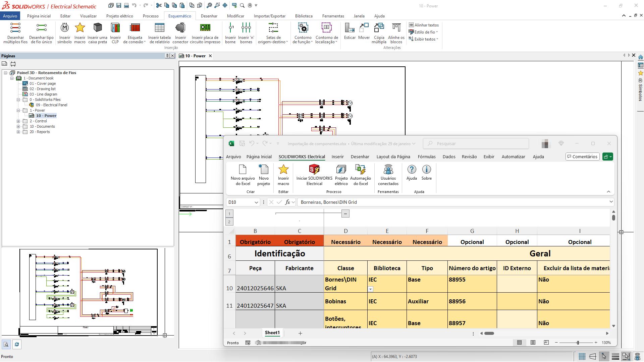Viewport: 644px width, 362px height.
Task: Toggle object snap cursor icon
Action: pos(604,356)
